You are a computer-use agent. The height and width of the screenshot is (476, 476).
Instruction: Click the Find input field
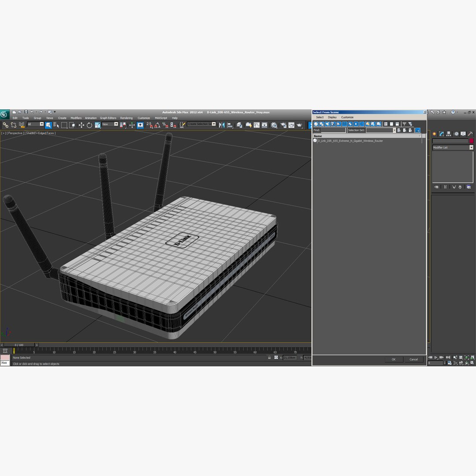[x=333, y=130]
